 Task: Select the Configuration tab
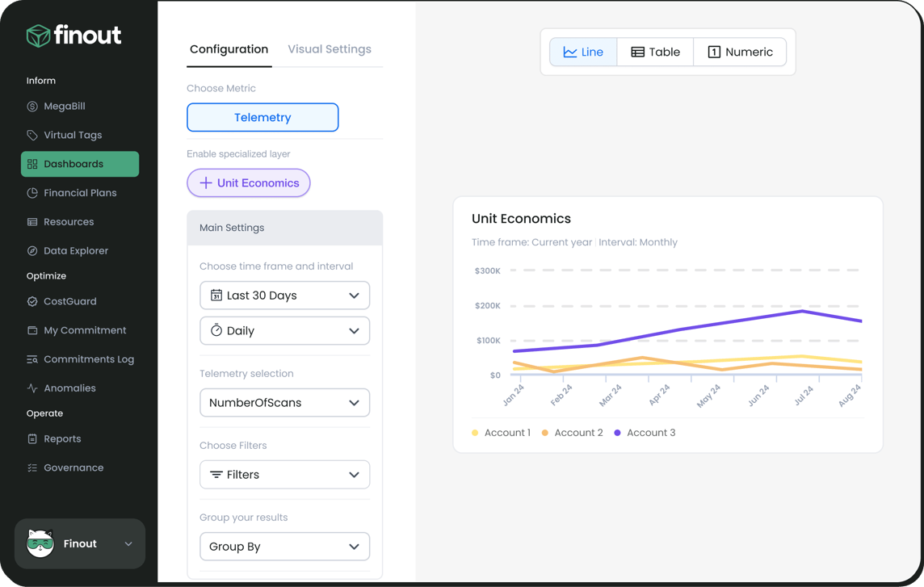(229, 49)
